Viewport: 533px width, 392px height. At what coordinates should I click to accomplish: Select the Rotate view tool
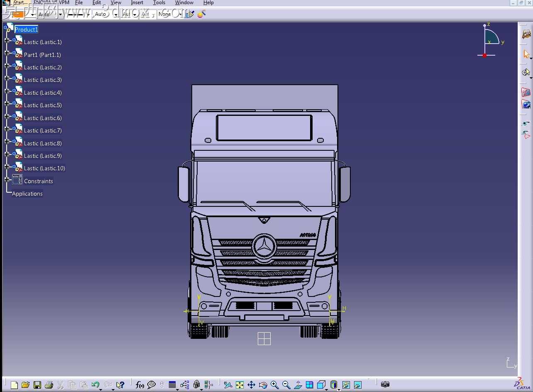pyautogui.click(x=263, y=385)
